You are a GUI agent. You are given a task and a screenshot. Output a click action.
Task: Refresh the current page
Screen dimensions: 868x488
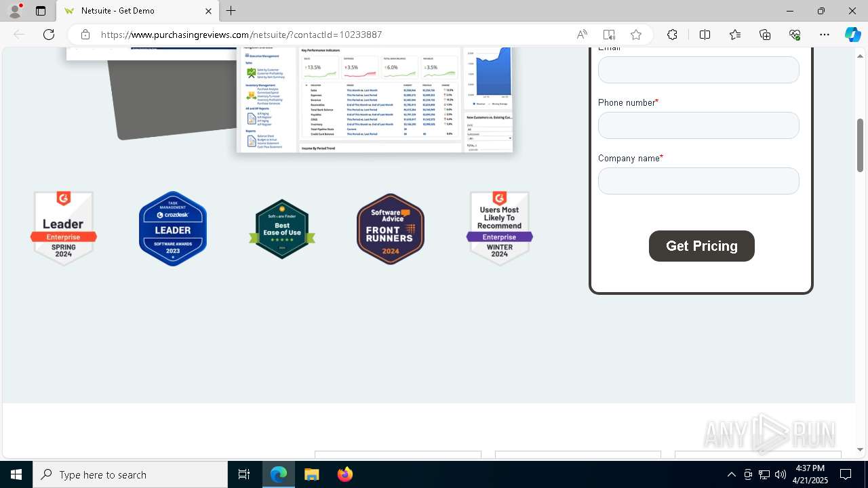49,35
